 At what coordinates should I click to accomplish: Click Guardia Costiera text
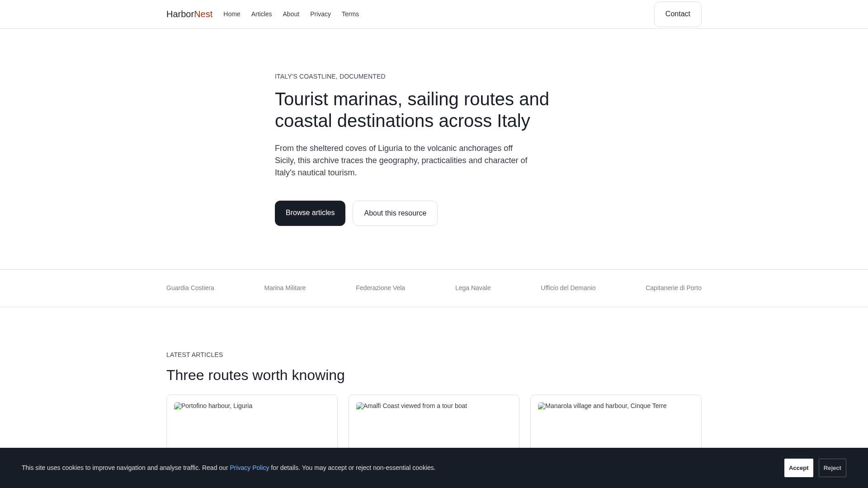point(190,288)
